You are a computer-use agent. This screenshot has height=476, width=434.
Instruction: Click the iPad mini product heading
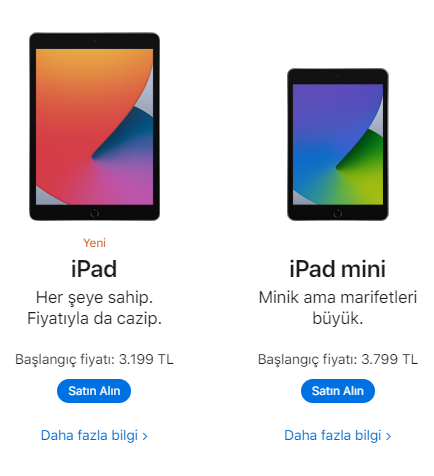click(x=338, y=269)
